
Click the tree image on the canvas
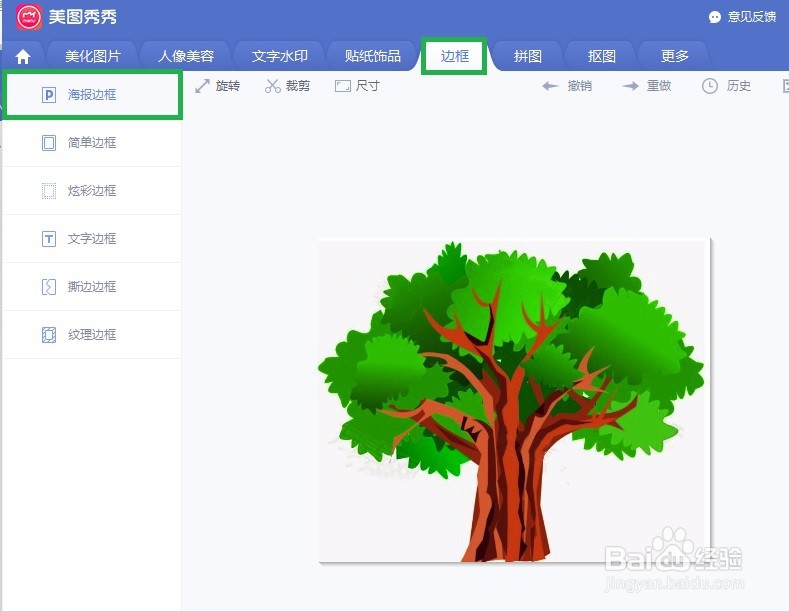[514, 401]
